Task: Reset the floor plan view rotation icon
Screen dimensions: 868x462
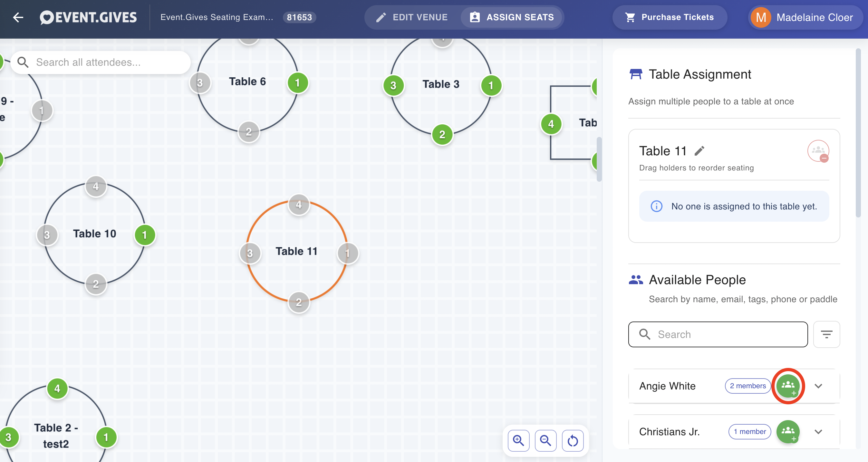Action: 573,440
